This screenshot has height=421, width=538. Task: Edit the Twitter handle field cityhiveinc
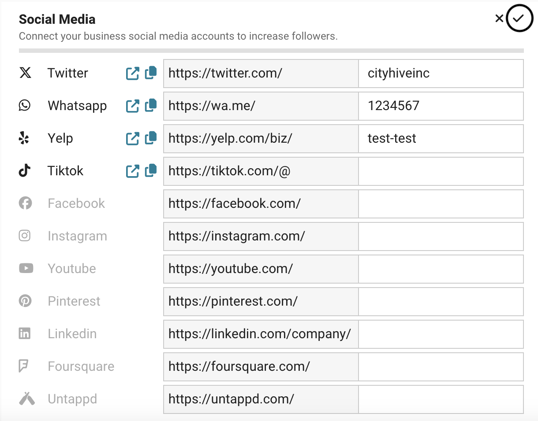tap(441, 73)
